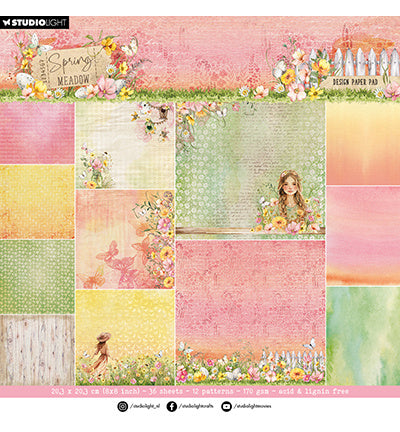400x432 pixels.
Task: Click the Studio Light logo
Action: tap(34, 23)
